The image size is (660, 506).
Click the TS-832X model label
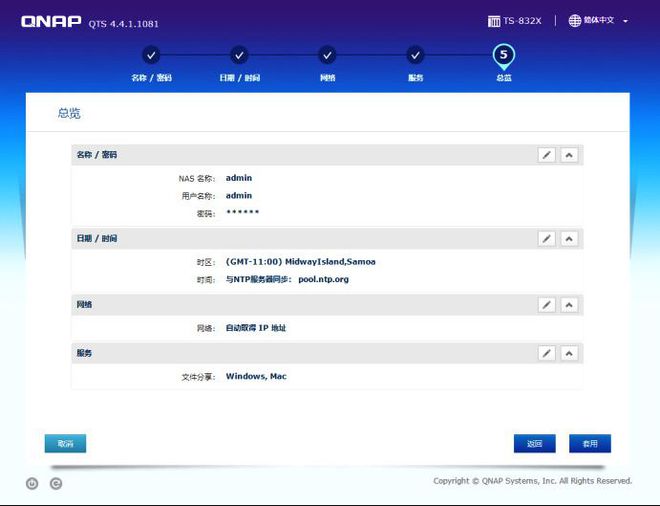click(522, 21)
